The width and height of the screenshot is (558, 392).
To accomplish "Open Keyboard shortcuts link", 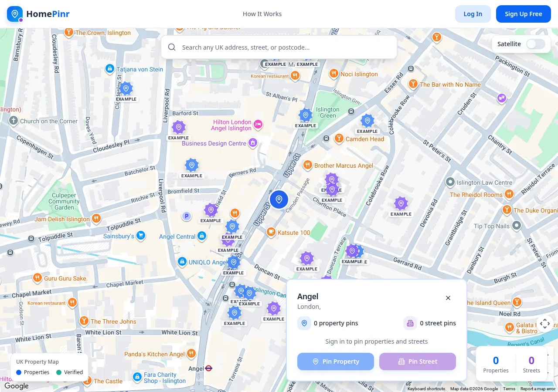I will click(426, 389).
